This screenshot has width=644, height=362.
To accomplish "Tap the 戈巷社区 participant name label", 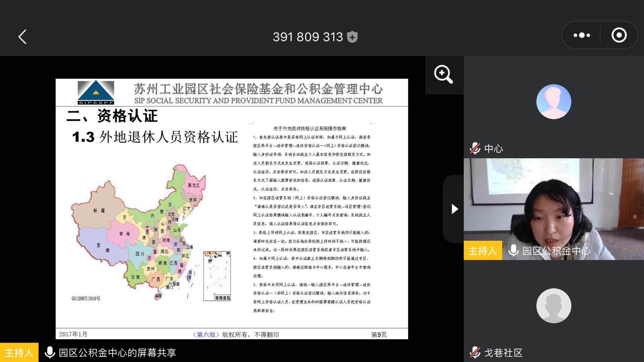I will (503, 353).
